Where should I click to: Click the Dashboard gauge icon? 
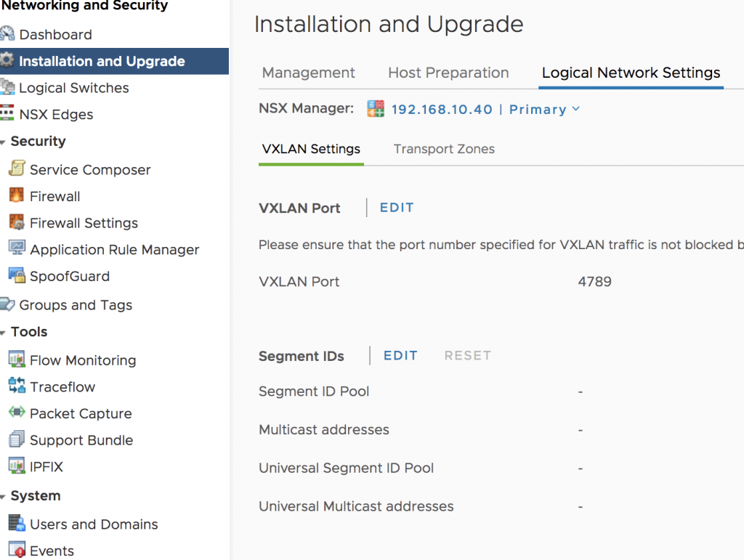click(x=7, y=33)
